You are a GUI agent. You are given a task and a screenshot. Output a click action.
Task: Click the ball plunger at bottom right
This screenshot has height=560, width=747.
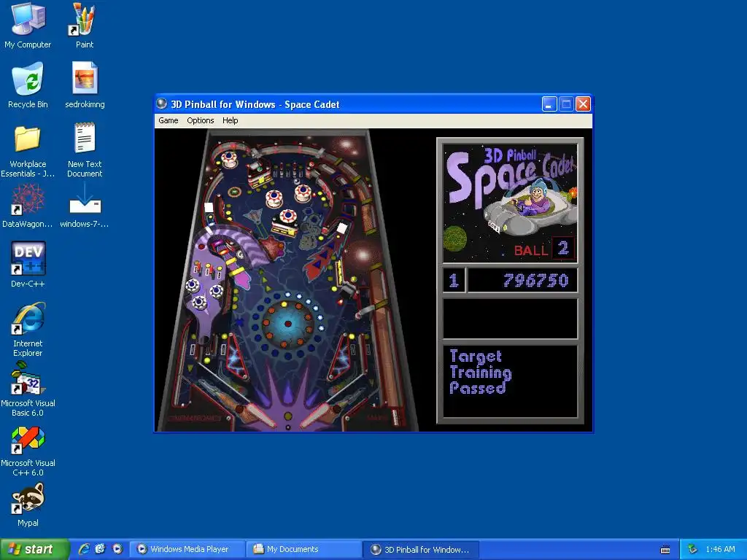395,416
